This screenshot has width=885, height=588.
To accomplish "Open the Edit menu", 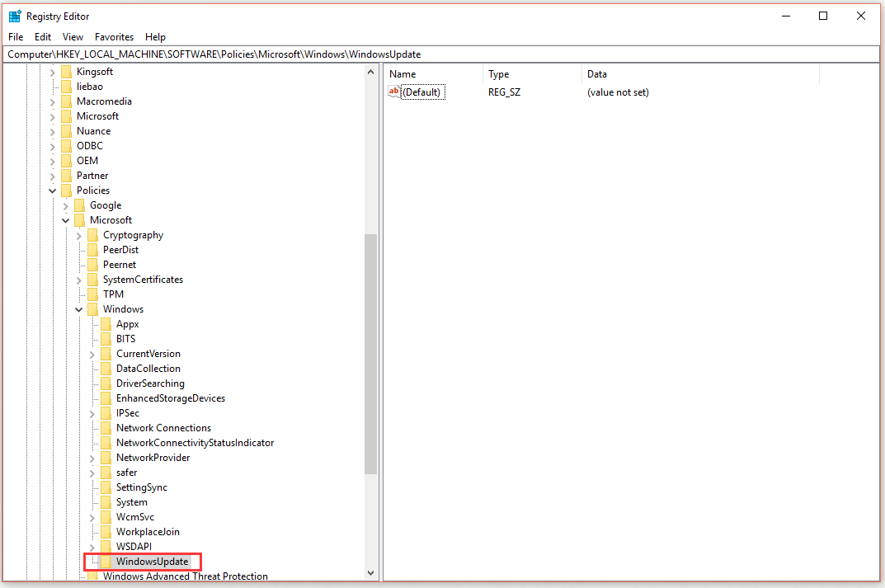I will coord(42,36).
